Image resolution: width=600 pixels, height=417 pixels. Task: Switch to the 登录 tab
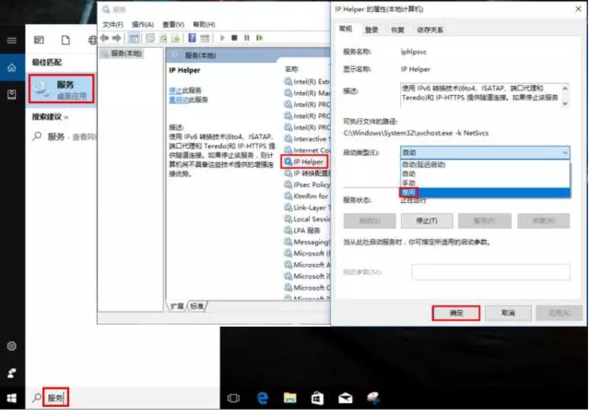(371, 30)
